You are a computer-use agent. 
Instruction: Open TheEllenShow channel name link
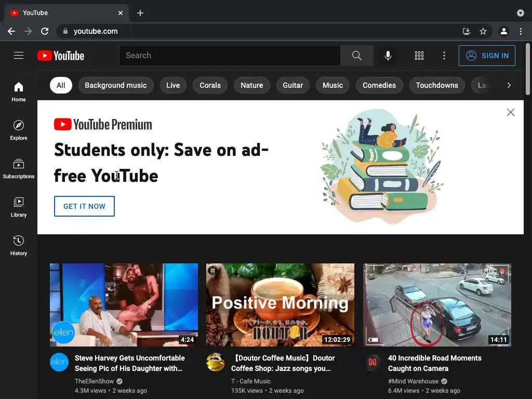[x=94, y=381]
